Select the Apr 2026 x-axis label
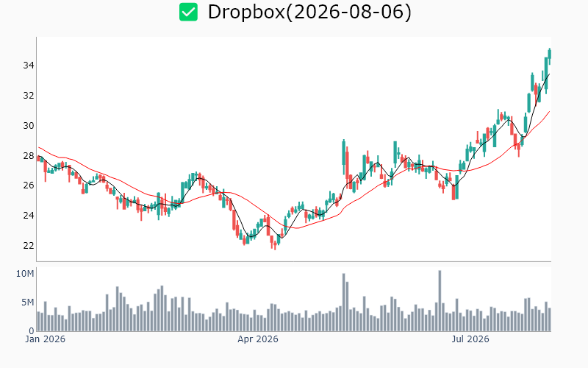Screen dimensions: 588x368 point(258,339)
